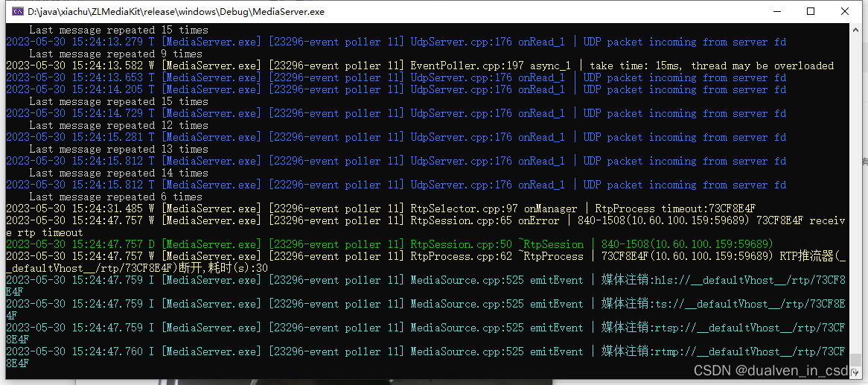The height and width of the screenshot is (385, 868).
Task: Click the timestamp 15:24:31.485
Action: (106, 209)
